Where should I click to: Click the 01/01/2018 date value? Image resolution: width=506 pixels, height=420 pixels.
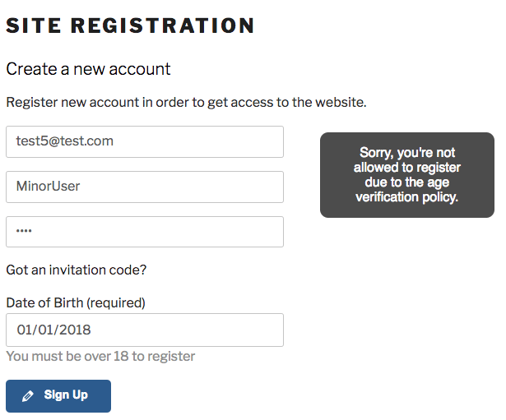(53, 330)
